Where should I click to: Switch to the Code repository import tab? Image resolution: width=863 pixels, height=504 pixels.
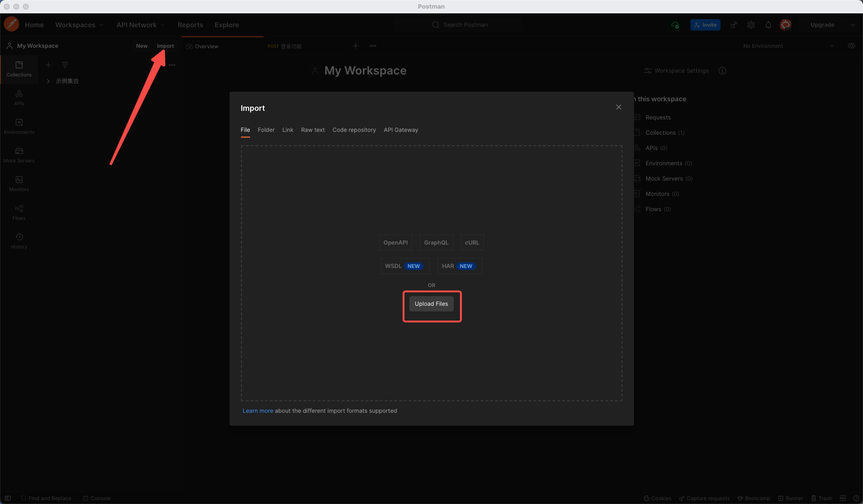(354, 130)
